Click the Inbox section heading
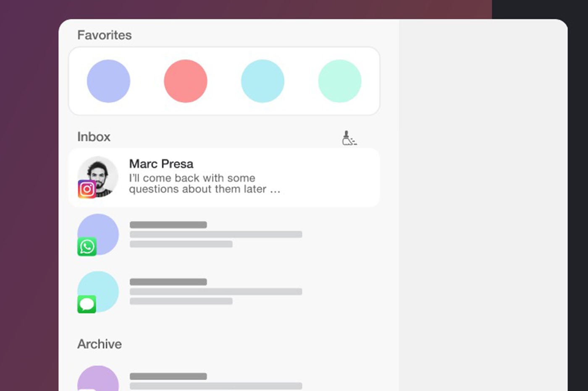This screenshot has width=588, height=391. point(94,137)
